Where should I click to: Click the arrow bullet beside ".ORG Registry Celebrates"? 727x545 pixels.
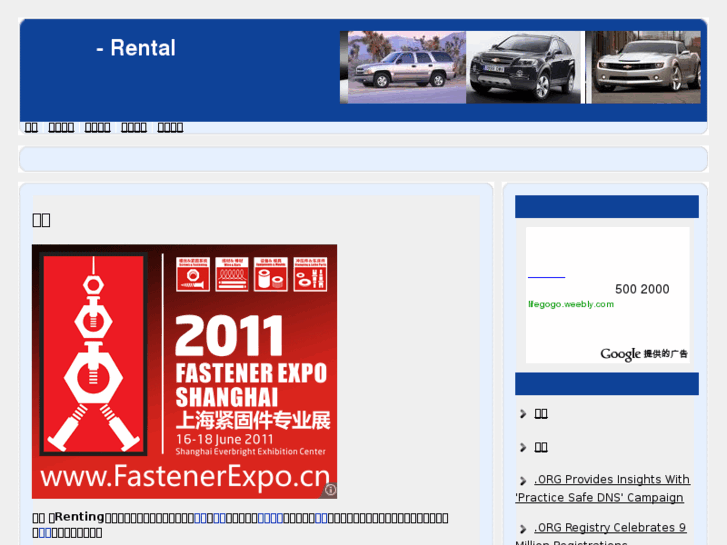coord(523,529)
